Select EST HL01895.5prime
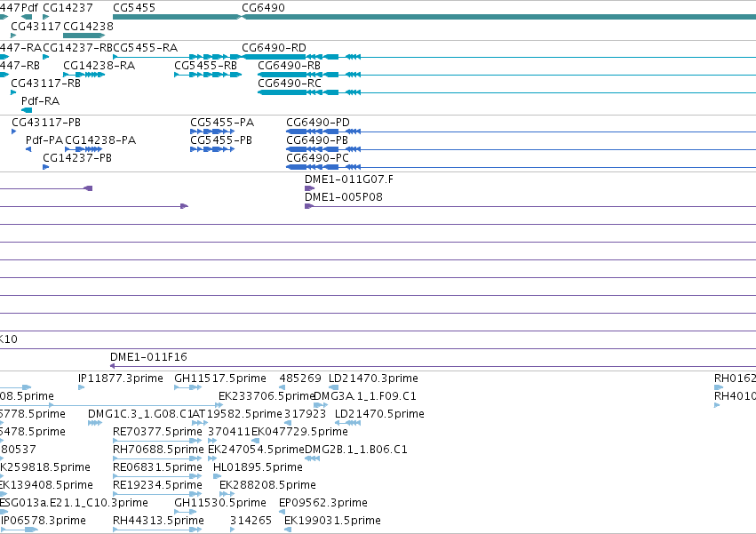Viewport: 756px width, 534px height. [x=258, y=468]
